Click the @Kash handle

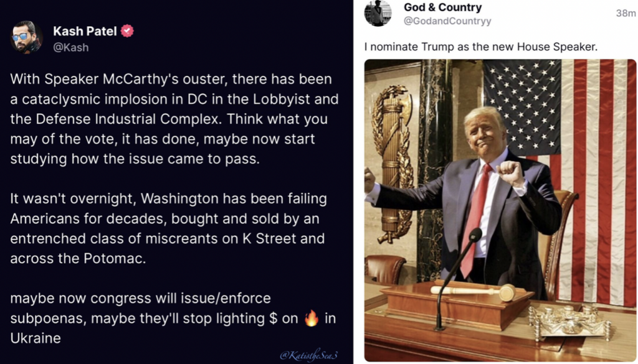70,47
